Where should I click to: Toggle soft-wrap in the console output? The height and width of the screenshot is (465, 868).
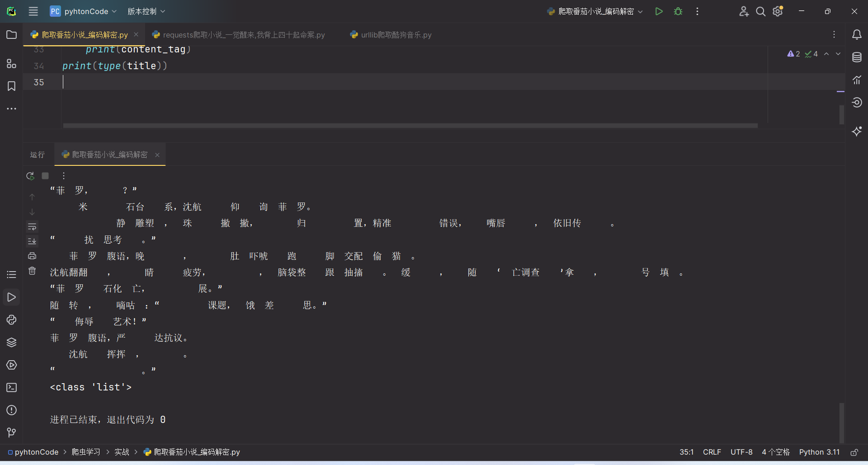pos(32,227)
